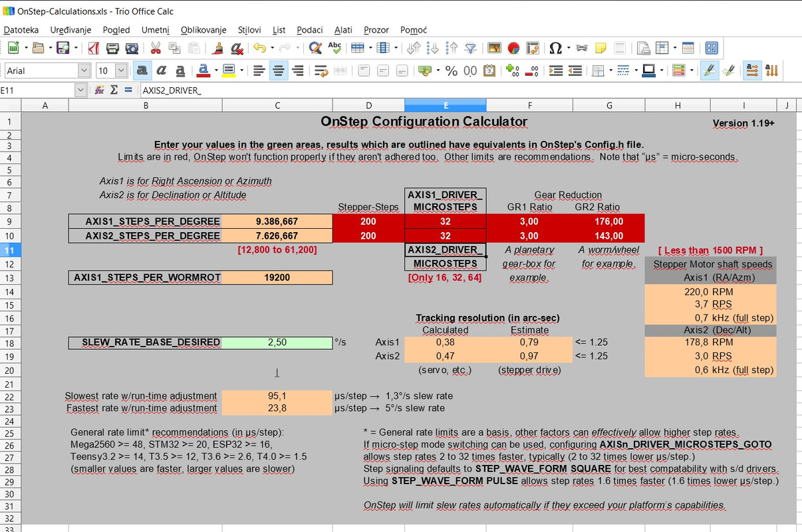Open the font name Arial dropdown
802x532 pixels.
pos(84,70)
